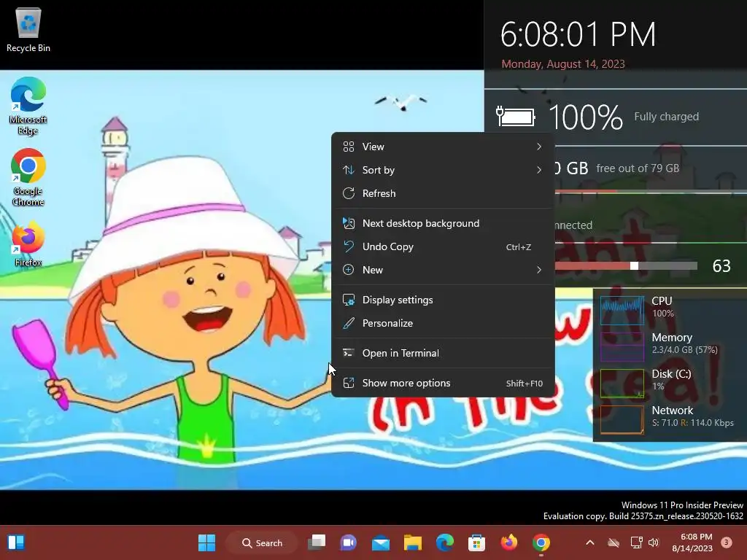Click the Personalize paintbrush icon
Screen dimensions: 747x560
tap(349, 323)
